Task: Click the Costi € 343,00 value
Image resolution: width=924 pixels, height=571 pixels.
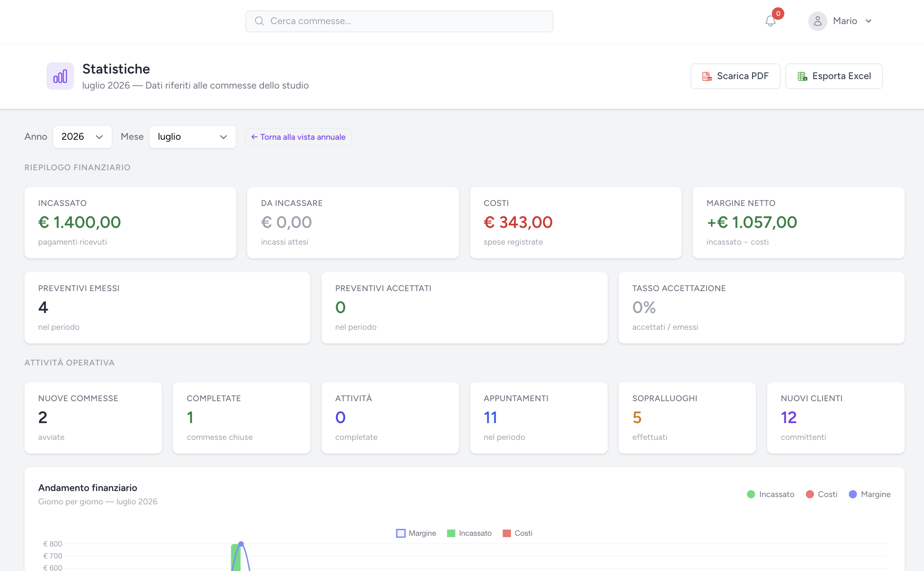Action: pos(518,222)
